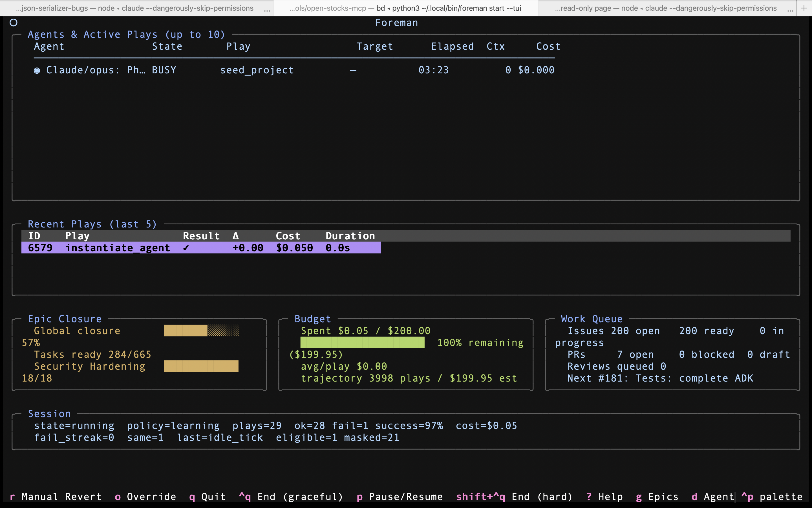Click Spent $0.05 / $200.00 line
The height and width of the screenshot is (508, 812).
point(365,330)
